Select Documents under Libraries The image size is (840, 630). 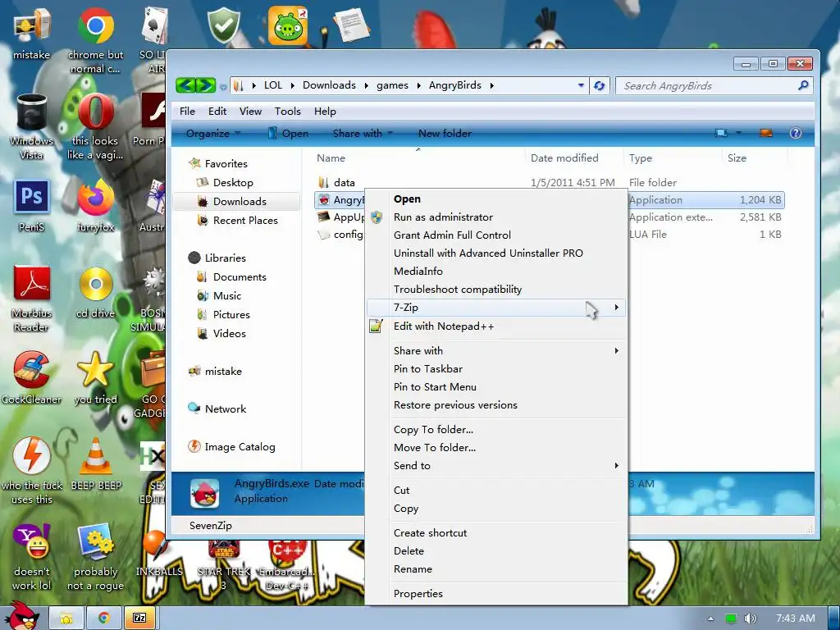(239, 277)
